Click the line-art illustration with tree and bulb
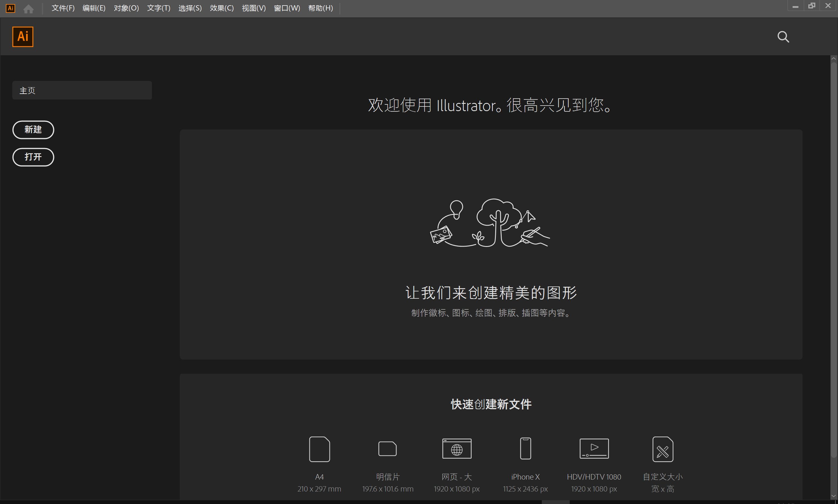The image size is (838, 504). (x=490, y=223)
